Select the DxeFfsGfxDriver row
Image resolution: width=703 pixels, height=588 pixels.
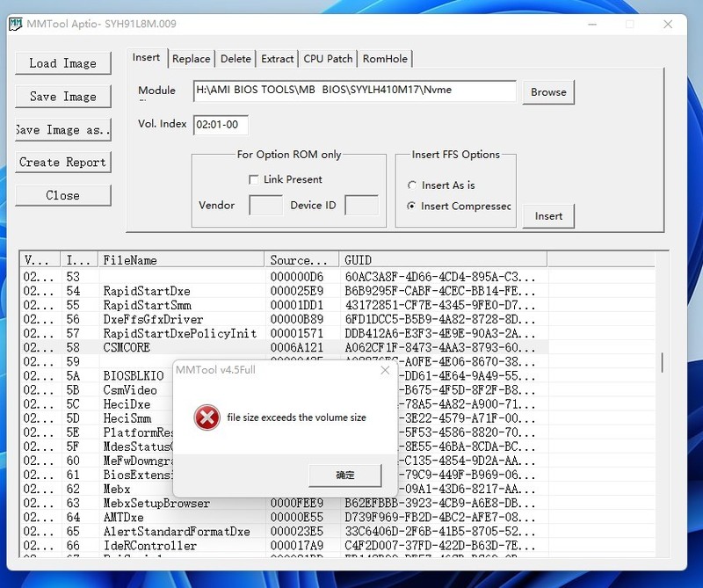point(284,319)
